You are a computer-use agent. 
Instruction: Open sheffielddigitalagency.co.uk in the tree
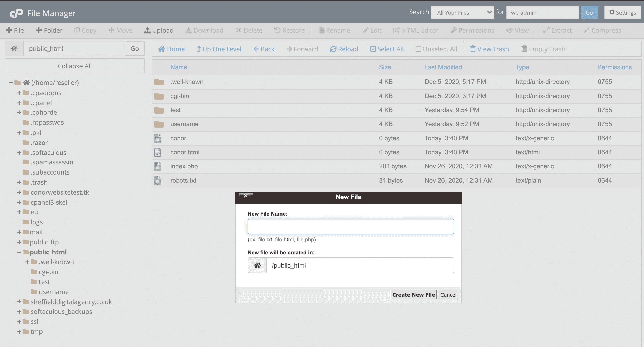pyautogui.click(x=71, y=302)
